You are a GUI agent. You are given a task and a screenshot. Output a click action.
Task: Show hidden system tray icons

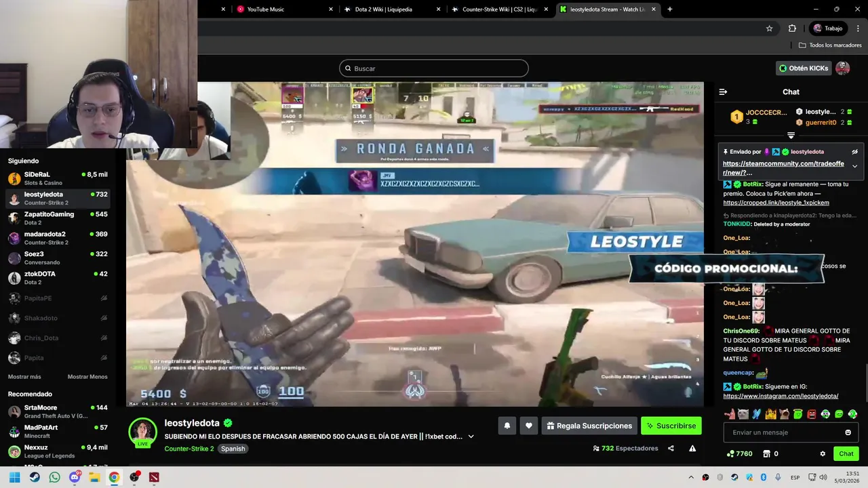pos(691,477)
